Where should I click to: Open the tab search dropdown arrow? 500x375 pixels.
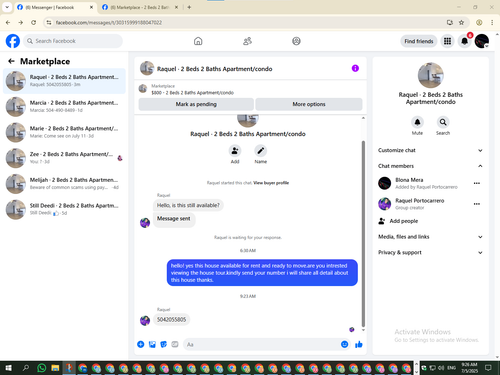pyautogui.click(x=7, y=7)
